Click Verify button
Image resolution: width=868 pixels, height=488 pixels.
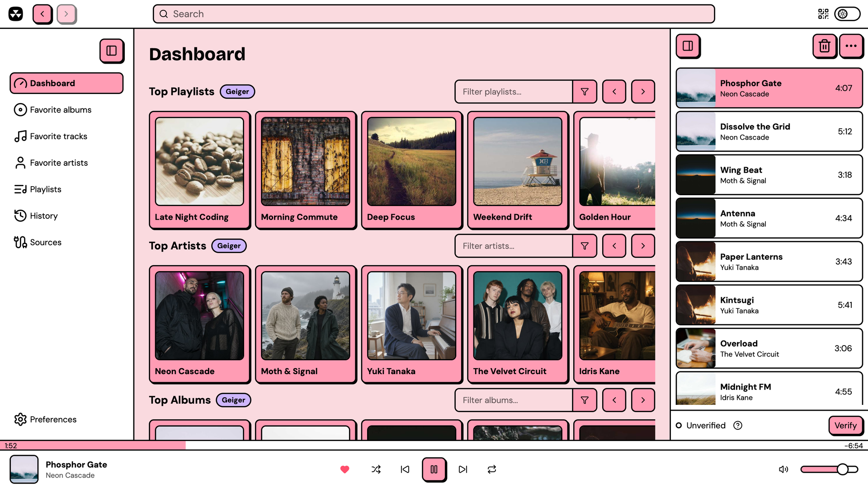point(845,426)
